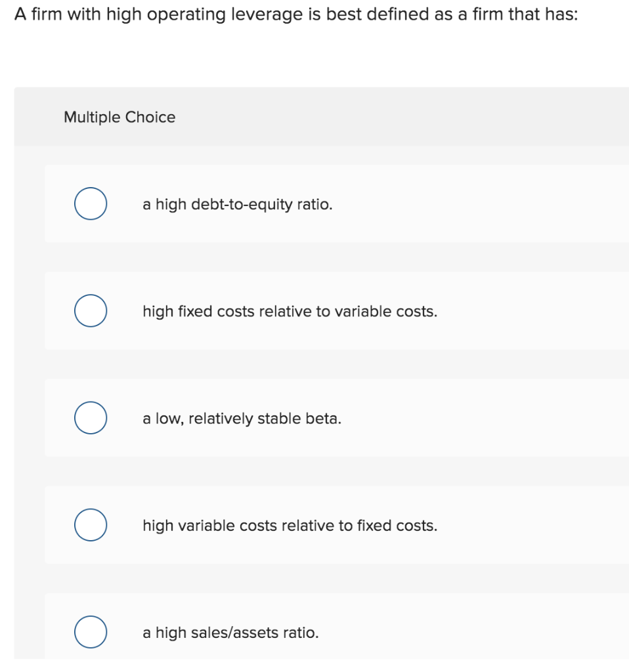Choose radio button for high fixed costs
The width and height of the screenshot is (629, 672).
click(x=91, y=310)
